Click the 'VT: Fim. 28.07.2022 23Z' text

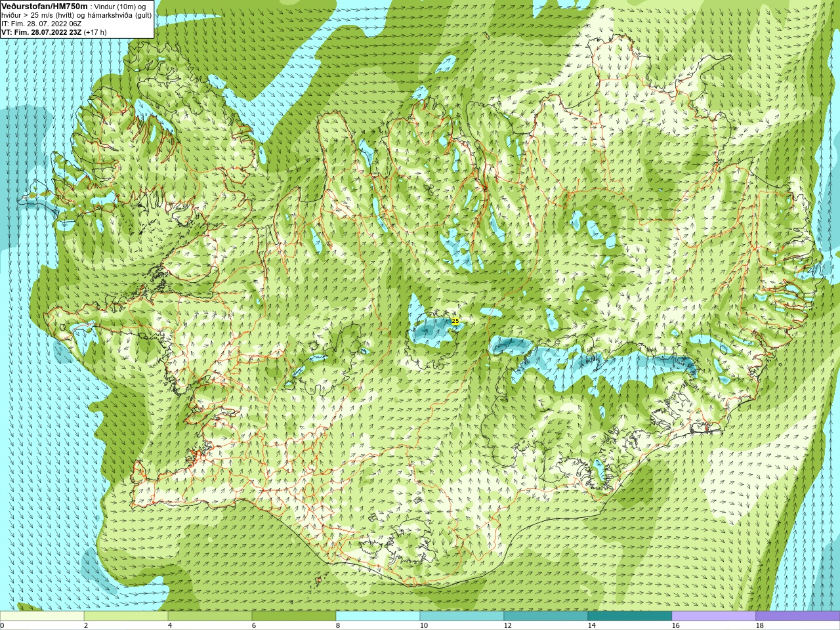tap(41, 32)
